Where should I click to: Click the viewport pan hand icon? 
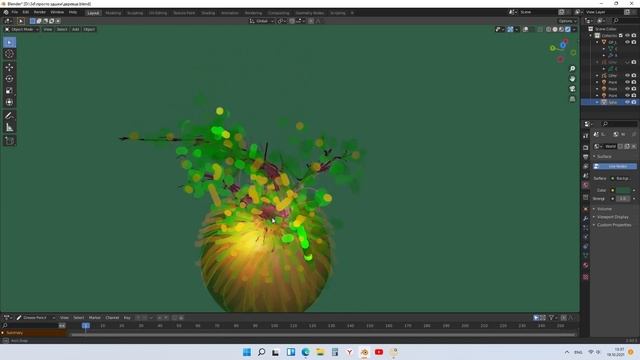pyautogui.click(x=572, y=79)
